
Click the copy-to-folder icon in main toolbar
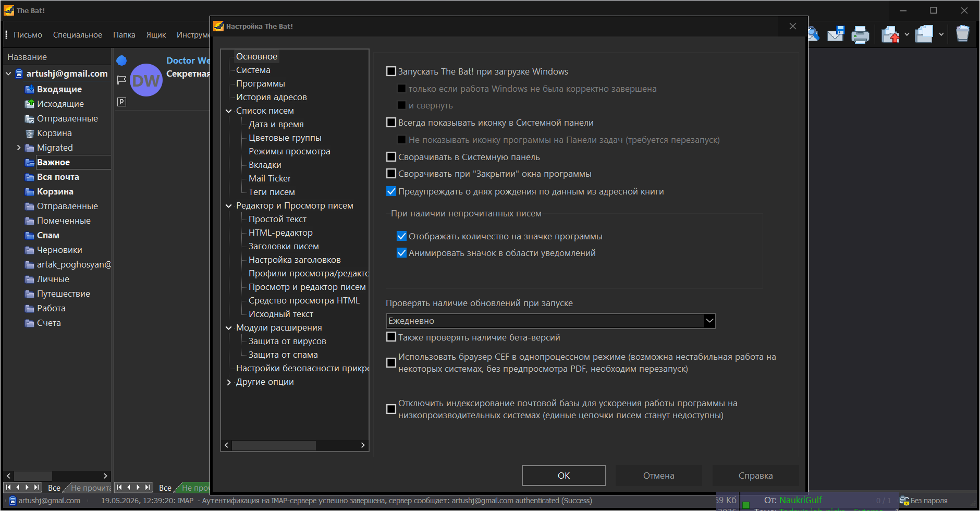click(x=924, y=34)
